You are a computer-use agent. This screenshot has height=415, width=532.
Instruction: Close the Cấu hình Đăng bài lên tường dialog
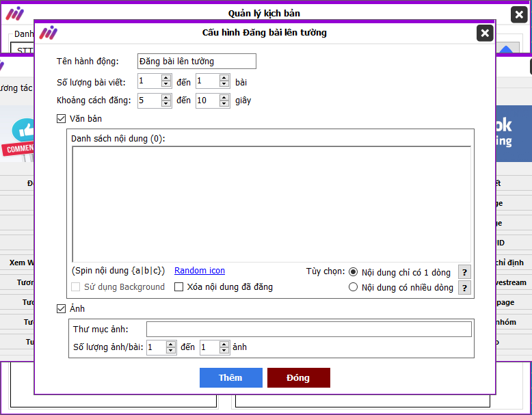tap(484, 34)
